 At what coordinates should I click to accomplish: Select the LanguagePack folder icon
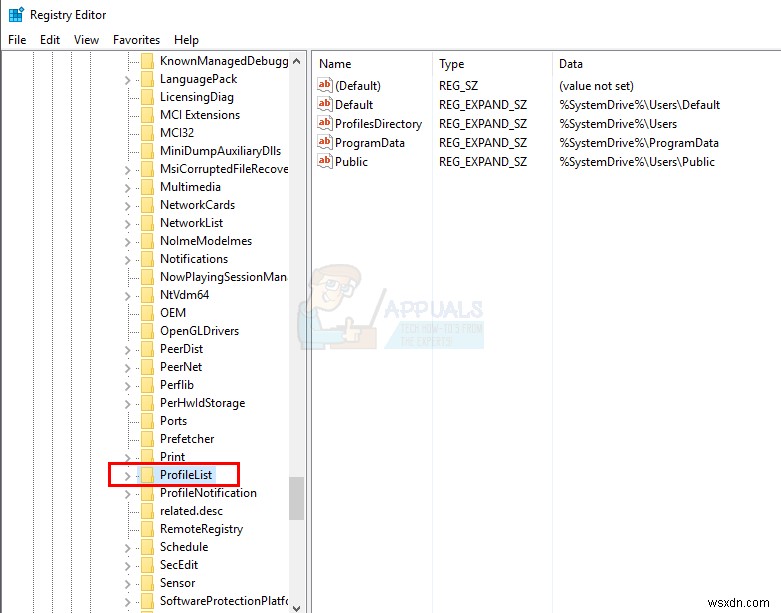[147, 79]
